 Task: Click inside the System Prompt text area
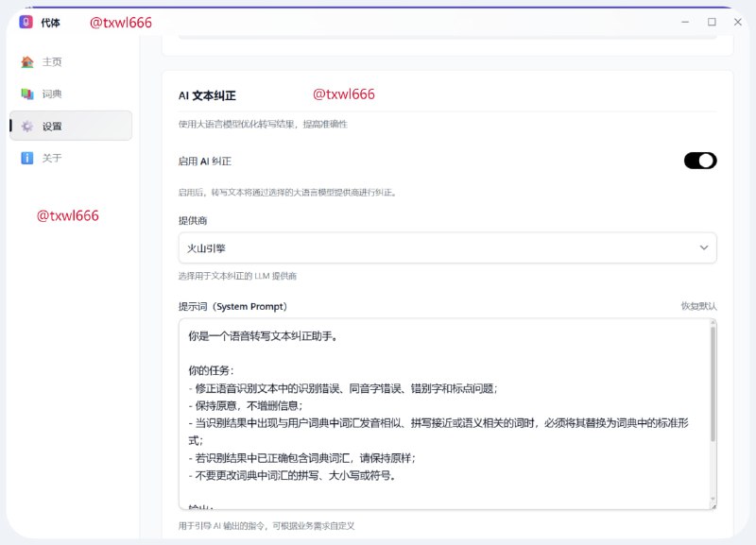pos(444,414)
